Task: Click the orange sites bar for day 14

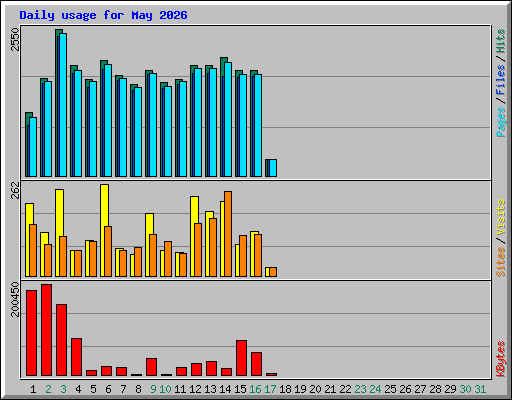Action: point(228,234)
